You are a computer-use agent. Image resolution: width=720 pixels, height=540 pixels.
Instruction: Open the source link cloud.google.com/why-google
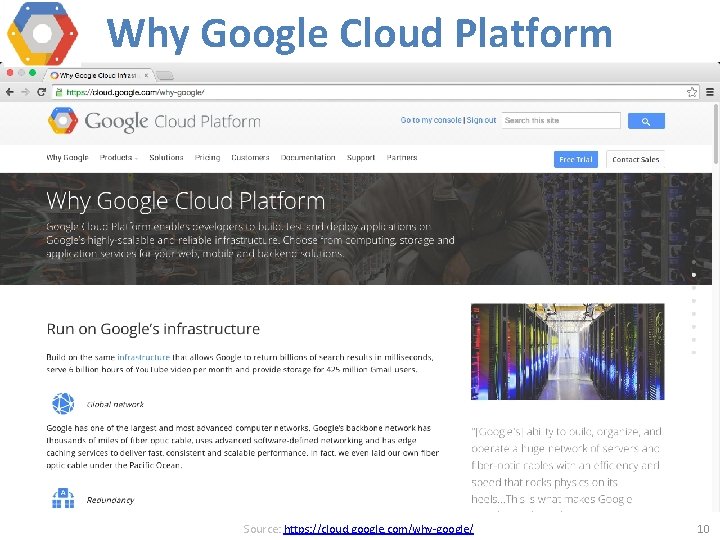[x=378, y=529]
